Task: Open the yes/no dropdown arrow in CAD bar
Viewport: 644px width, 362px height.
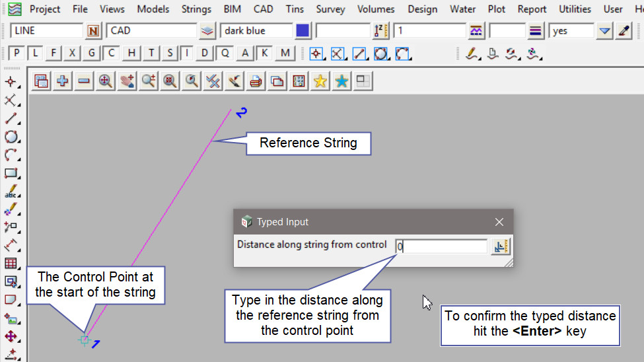Action: click(604, 31)
